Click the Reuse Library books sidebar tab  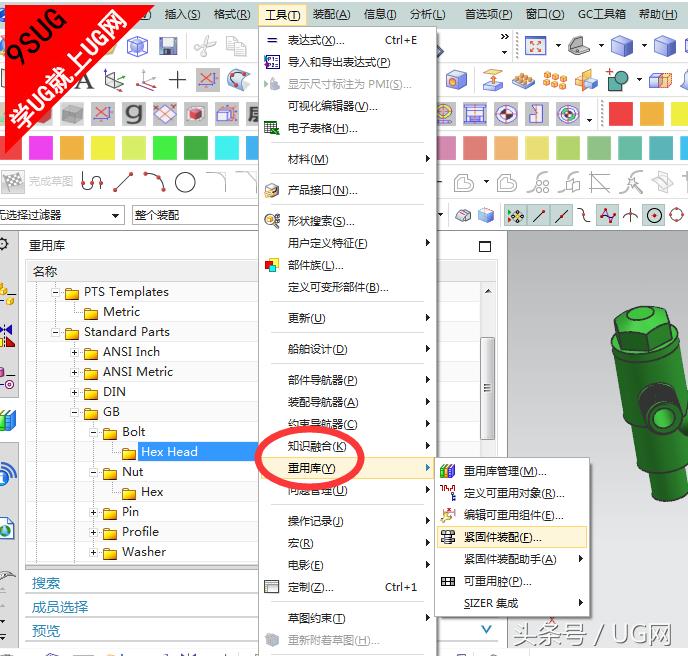pyautogui.click(x=8, y=420)
